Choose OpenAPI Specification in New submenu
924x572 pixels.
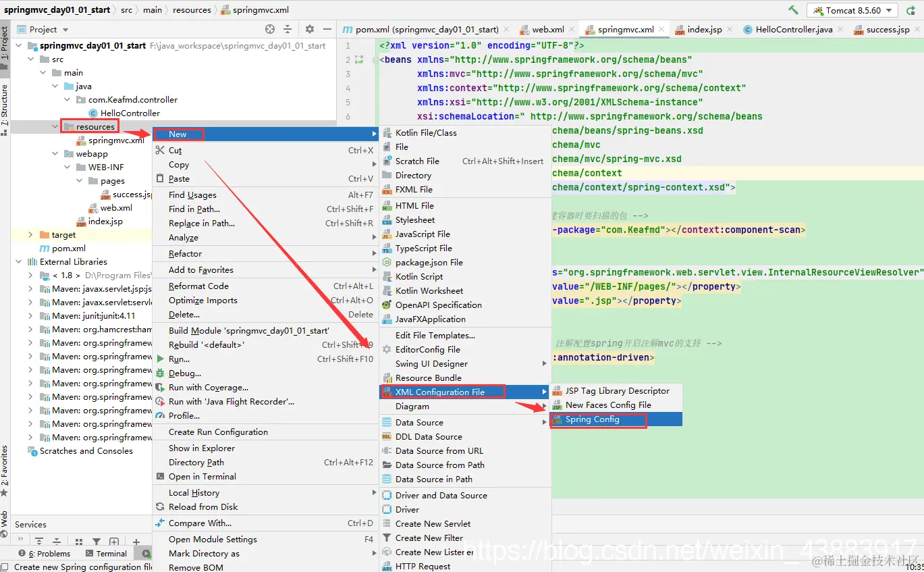pos(465,305)
